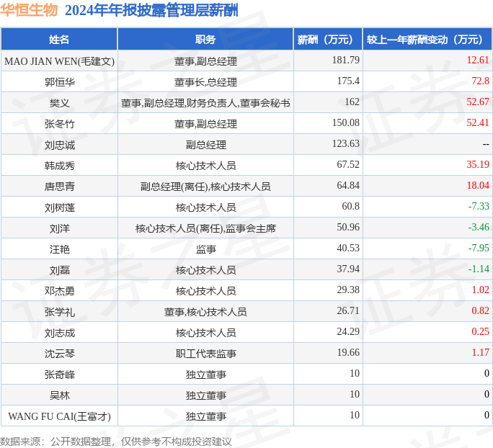
Task: Click the name 唐思青
Action: tap(59, 187)
